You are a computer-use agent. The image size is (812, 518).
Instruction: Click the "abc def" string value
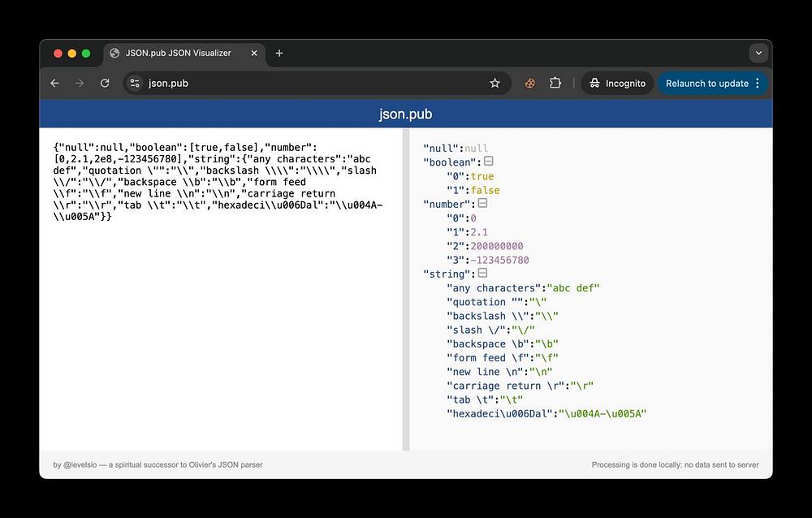(572, 288)
